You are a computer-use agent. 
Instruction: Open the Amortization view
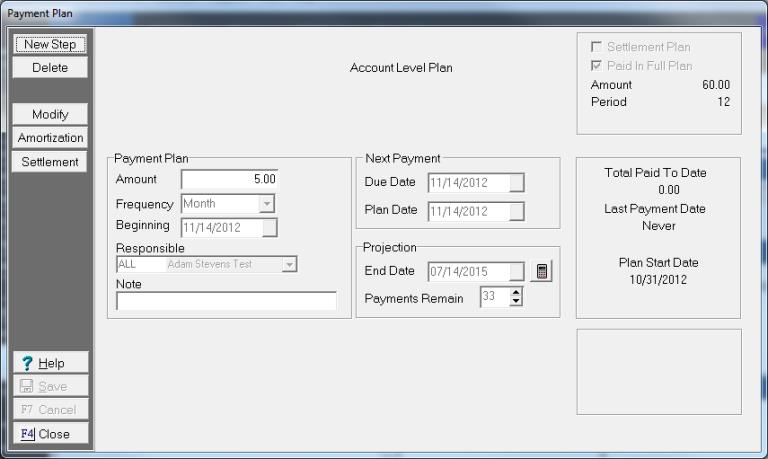coord(50,138)
